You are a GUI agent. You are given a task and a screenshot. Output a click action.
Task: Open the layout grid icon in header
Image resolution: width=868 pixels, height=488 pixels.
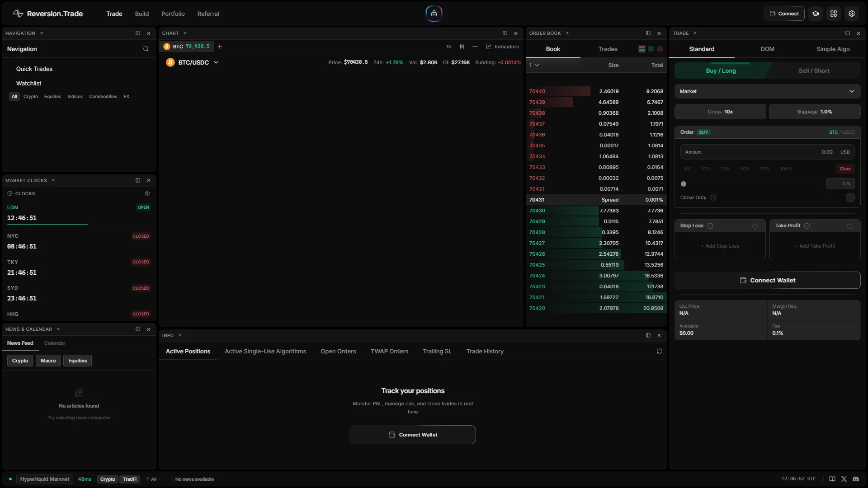click(834, 14)
